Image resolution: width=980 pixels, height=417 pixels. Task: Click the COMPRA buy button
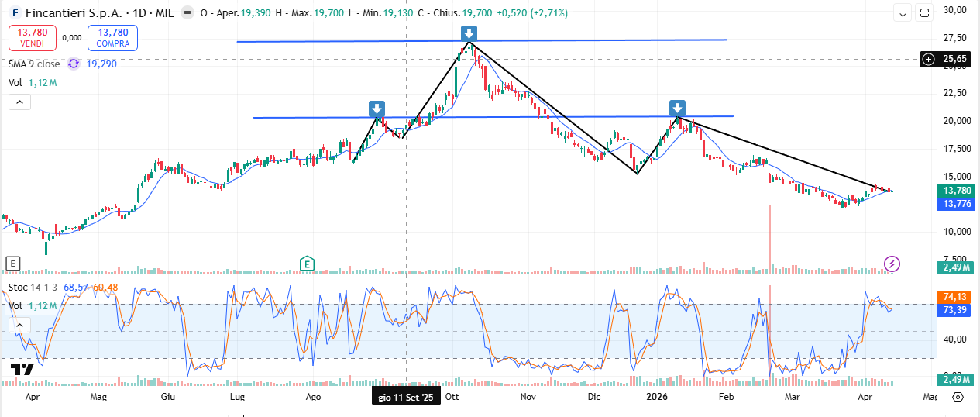click(112, 37)
